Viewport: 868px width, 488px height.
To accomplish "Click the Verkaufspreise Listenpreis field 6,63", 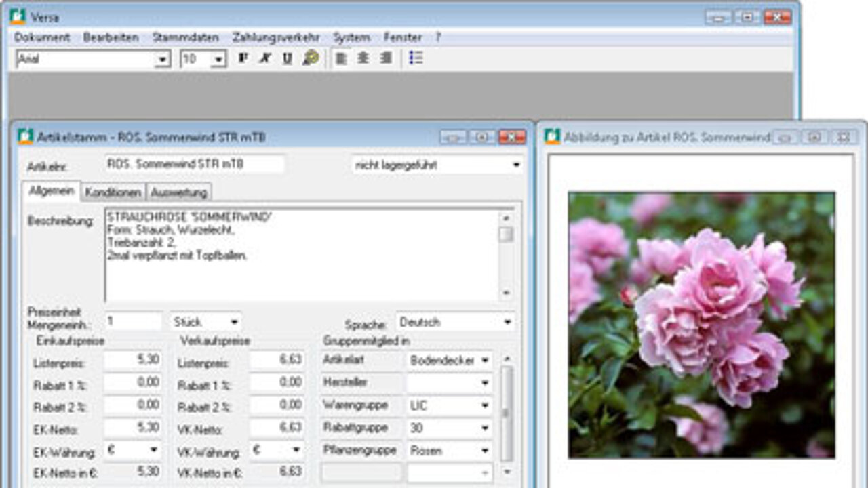I will click(276, 360).
